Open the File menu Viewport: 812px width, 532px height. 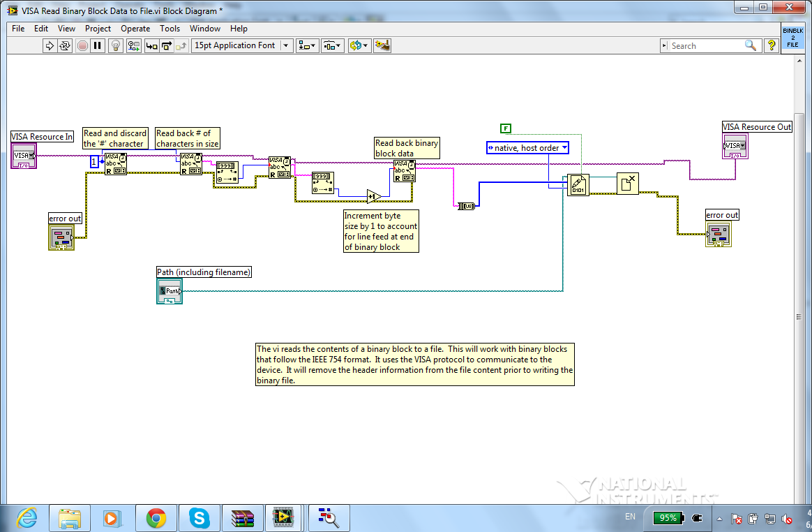pyautogui.click(x=18, y=29)
